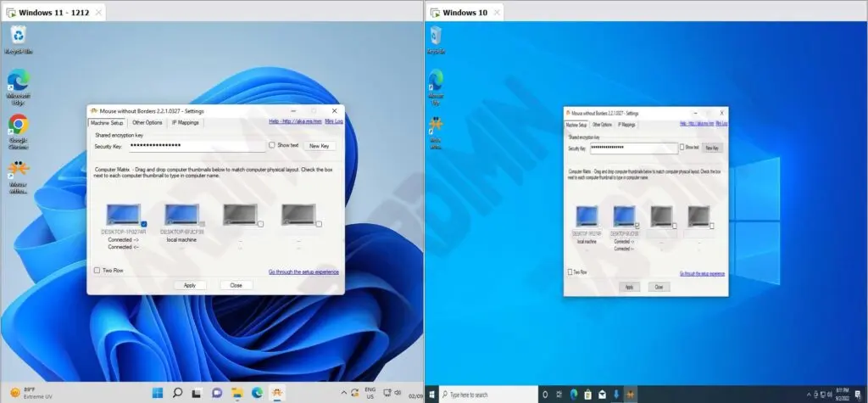The height and width of the screenshot is (403, 868).
Task: Open setup experience link in the Windows 10 dialog
Action: (703, 274)
